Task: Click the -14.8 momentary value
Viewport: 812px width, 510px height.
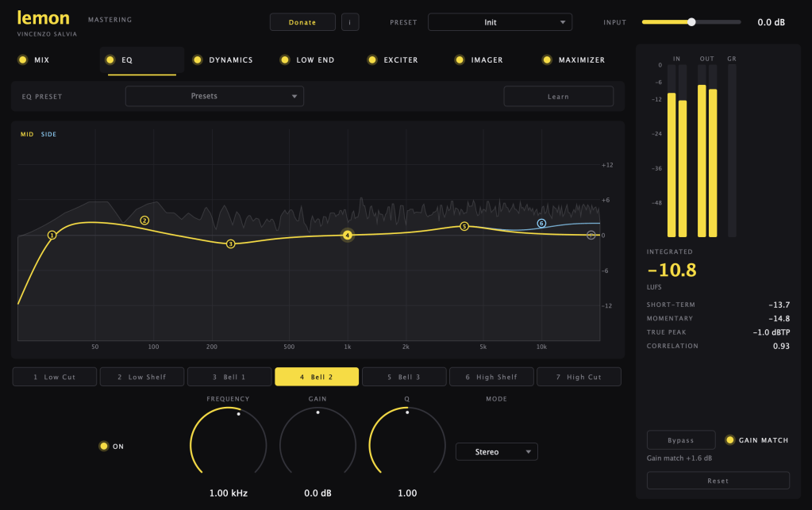Action: click(x=779, y=319)
